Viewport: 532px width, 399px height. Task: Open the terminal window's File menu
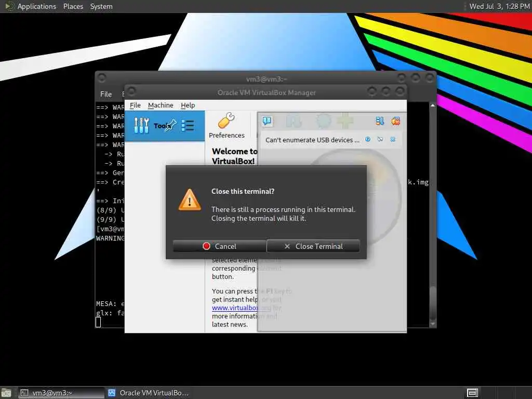(x=106, y=94)
